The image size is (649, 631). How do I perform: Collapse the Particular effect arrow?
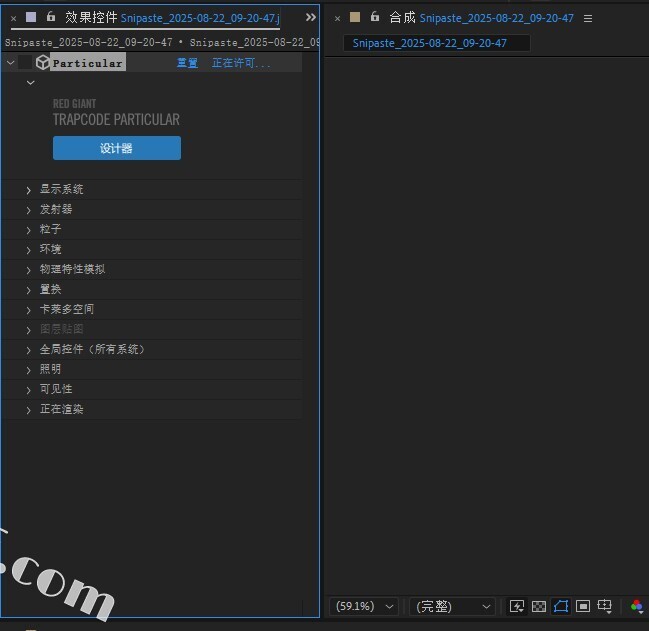point(11,63)
